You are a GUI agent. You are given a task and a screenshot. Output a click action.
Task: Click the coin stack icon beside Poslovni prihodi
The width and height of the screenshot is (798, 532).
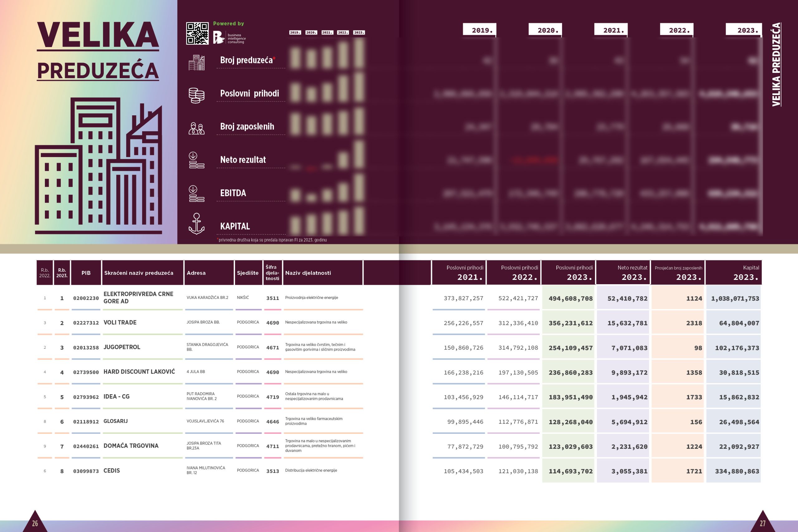pyautogui.click(x=196, y=95)
